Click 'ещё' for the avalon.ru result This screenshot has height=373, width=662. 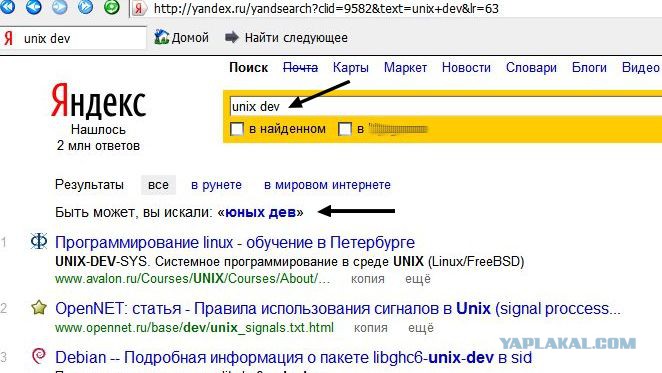tap(418, 279)
